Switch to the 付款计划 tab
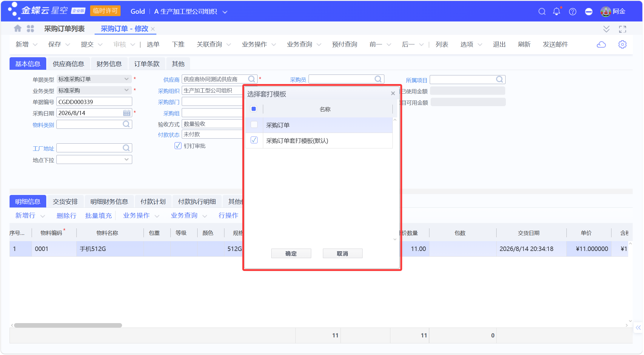The image size is (644, 355). click(x=153, y=201)
